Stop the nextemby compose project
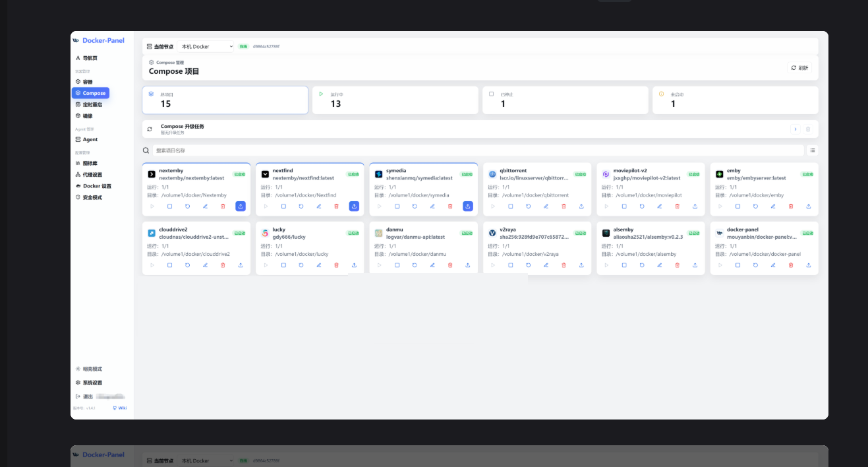 click(x=169, y=206)
